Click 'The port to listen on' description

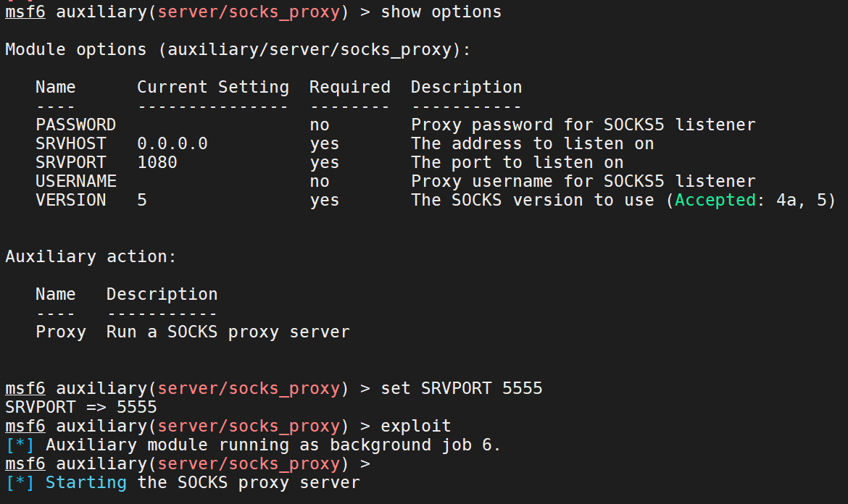point(517,163)
